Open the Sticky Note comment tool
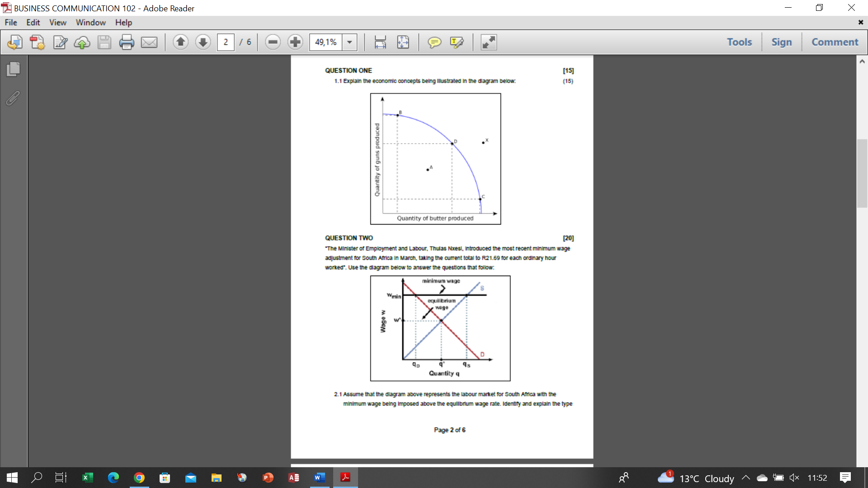 434,42
